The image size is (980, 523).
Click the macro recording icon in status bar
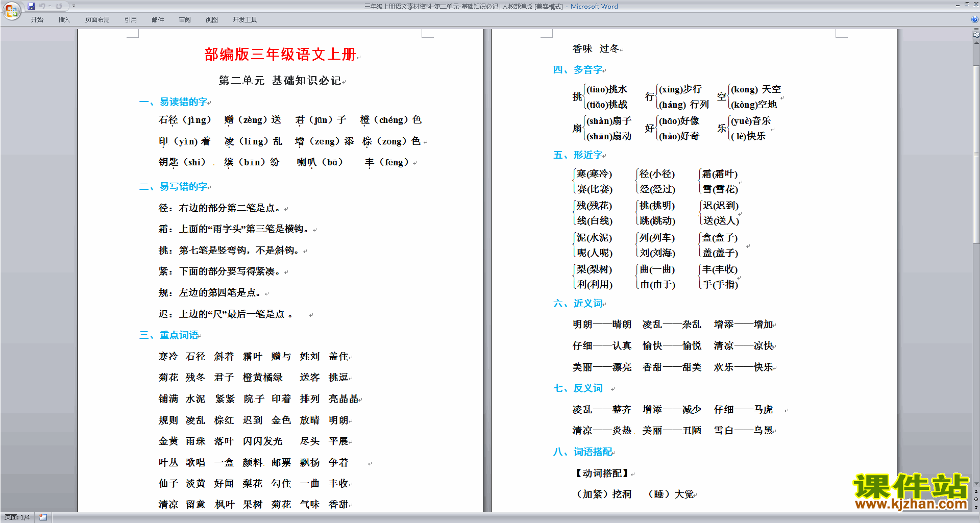(43, 517)
